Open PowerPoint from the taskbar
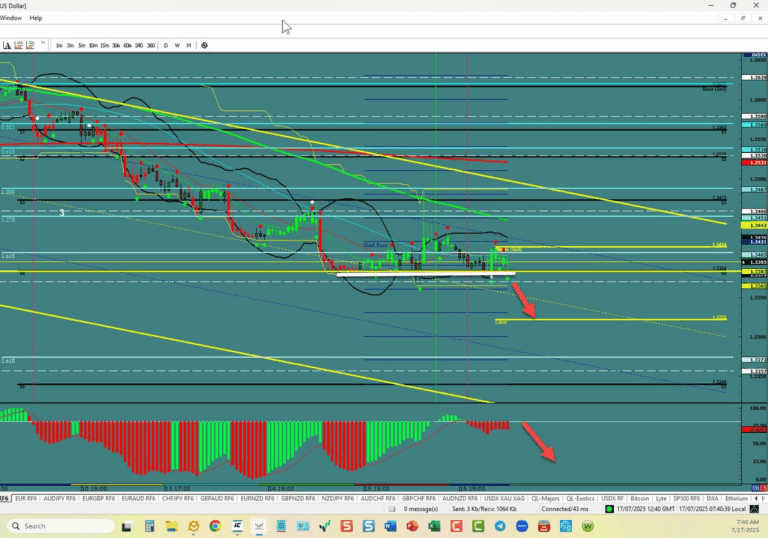 tap(412, 526)
